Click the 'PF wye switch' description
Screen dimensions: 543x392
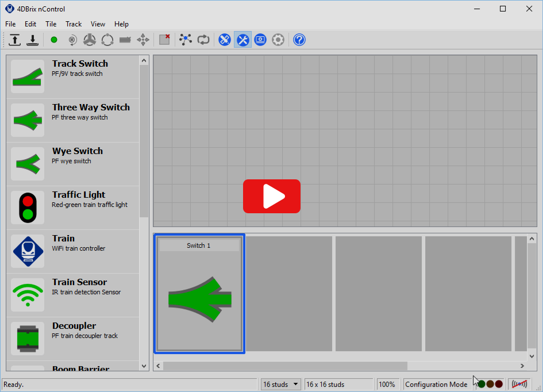pyautogui.click(x=71, y=161)
